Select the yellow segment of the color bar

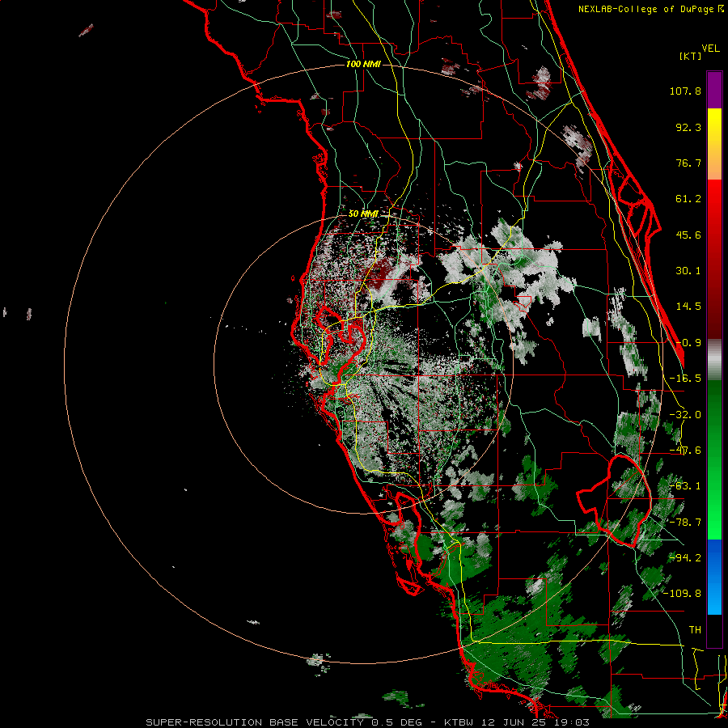point(714,126)
